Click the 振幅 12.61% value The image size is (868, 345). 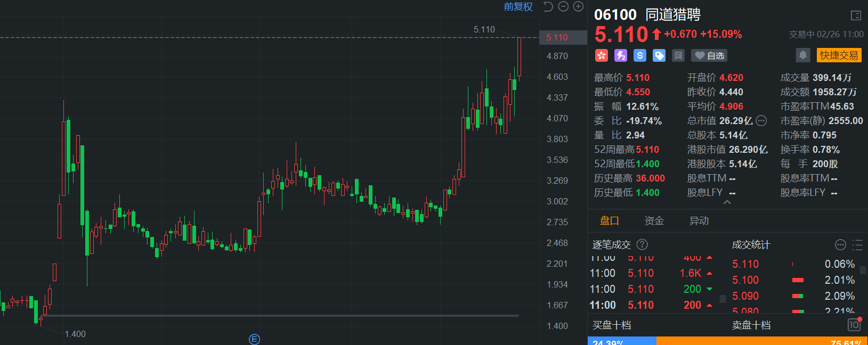(x=642, y=106)
